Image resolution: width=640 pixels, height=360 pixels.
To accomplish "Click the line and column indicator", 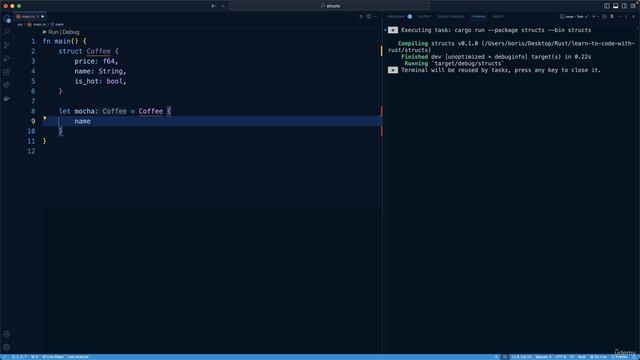I will (521, 357).
